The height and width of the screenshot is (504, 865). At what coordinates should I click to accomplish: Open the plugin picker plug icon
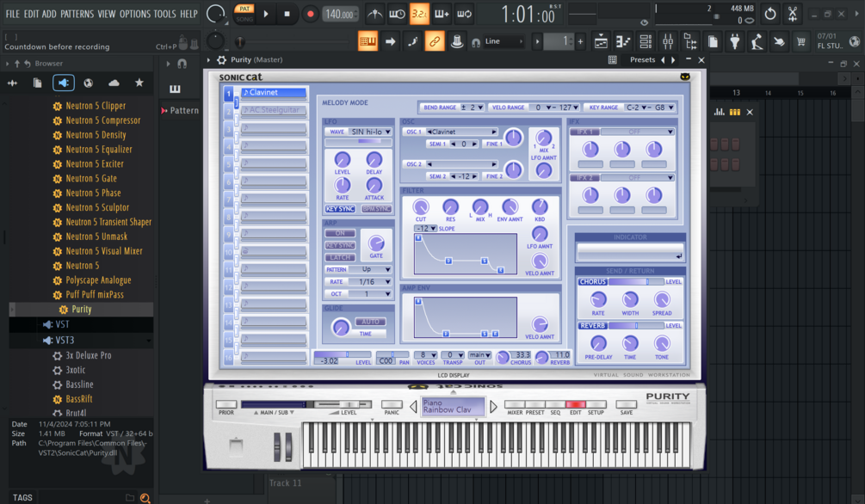pos(734,41)
